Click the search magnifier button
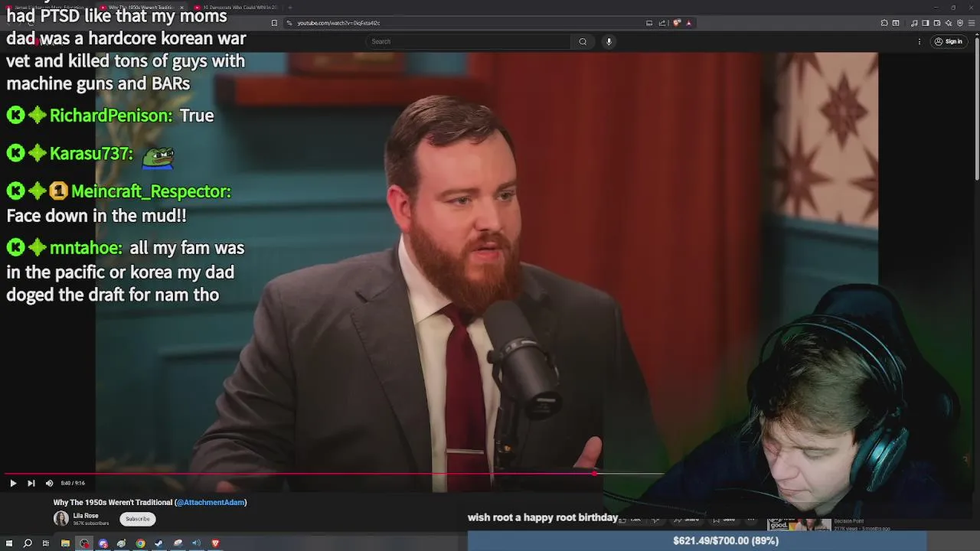This screenshot has width=980, height=551. click(x=583, y=41)
